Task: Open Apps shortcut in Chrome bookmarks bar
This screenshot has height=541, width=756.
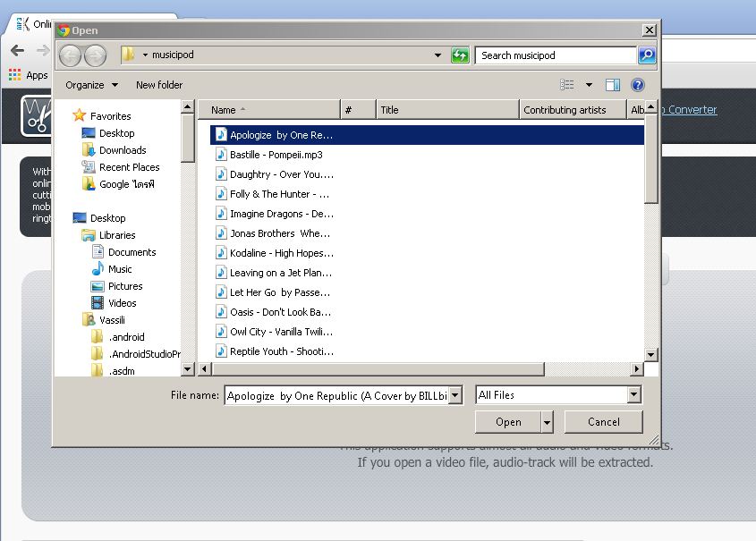Action: pos(28,75)
